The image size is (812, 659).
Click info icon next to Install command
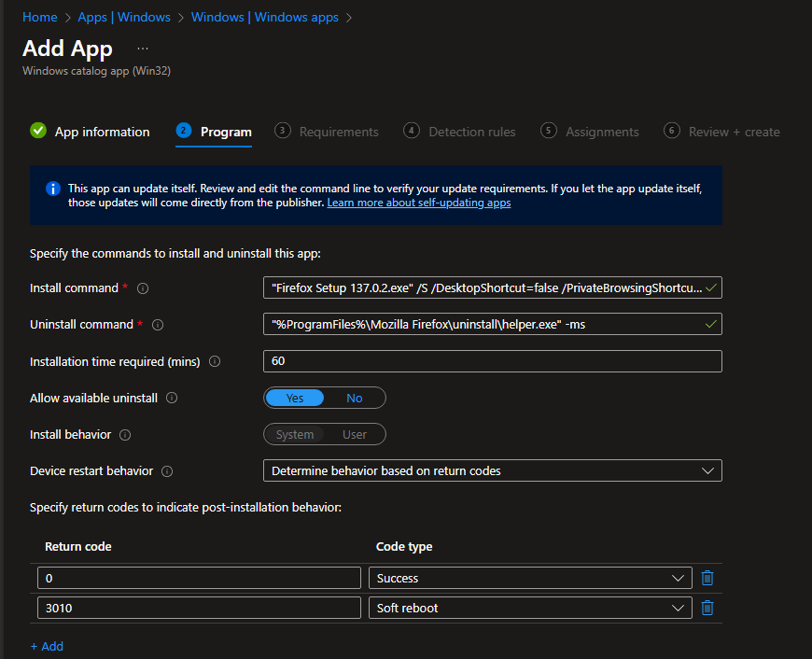(143, 288)
